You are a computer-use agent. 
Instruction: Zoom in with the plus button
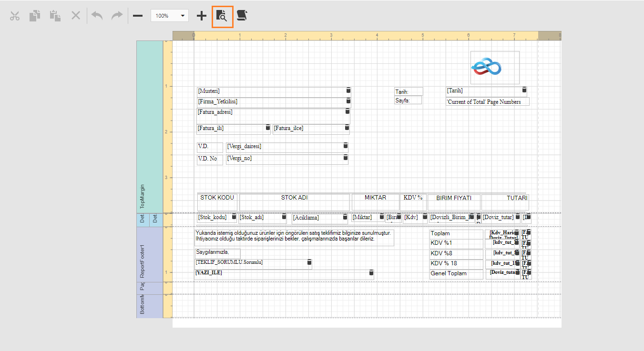[202, 16]
